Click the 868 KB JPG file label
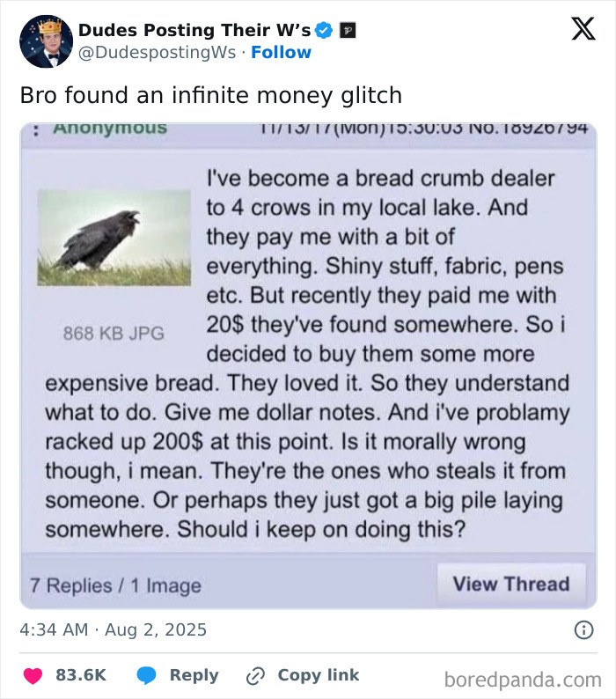This screenshot has width=616, height=699. pos(114,333)
